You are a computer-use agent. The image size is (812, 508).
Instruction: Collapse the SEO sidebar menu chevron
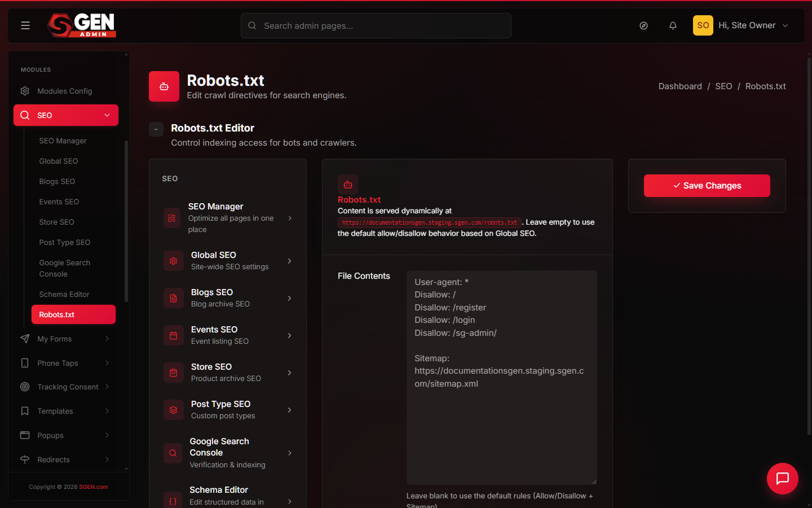107,115
